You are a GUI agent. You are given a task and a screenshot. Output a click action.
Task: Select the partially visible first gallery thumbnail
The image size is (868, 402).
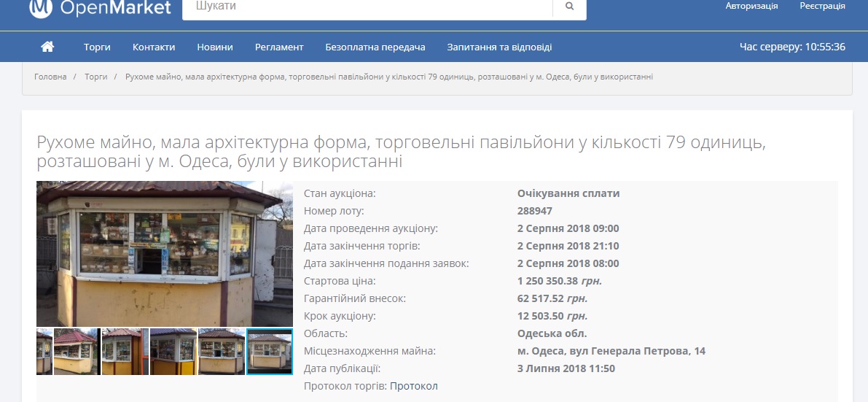(44, 352)
